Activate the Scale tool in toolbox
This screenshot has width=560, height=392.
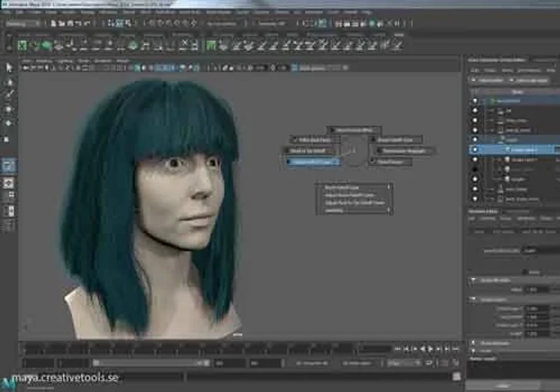[x=6, y=139]
